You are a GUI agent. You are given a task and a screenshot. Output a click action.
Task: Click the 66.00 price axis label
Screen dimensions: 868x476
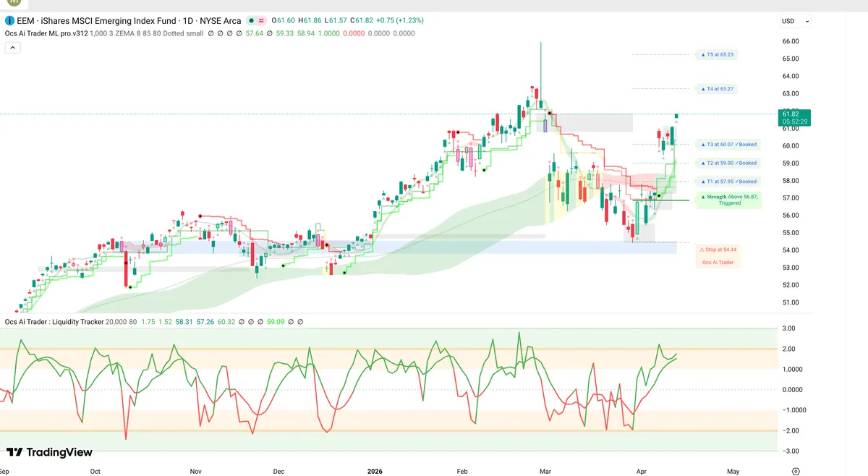click(790, 41)
